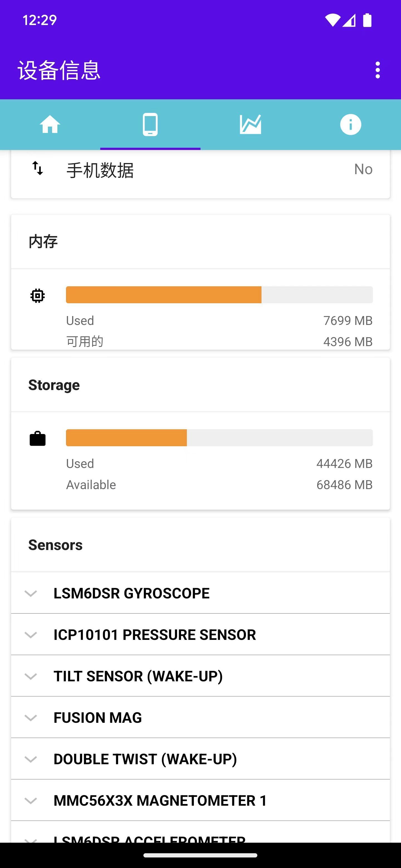Tap the storage briefcase icon
Screen dimensions: 401x868
37,438
